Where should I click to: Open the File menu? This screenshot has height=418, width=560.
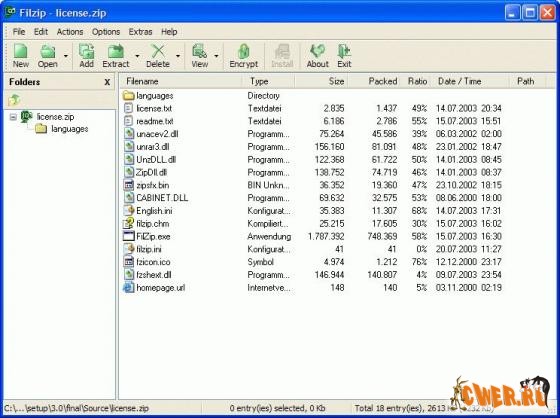pos(19,32)
